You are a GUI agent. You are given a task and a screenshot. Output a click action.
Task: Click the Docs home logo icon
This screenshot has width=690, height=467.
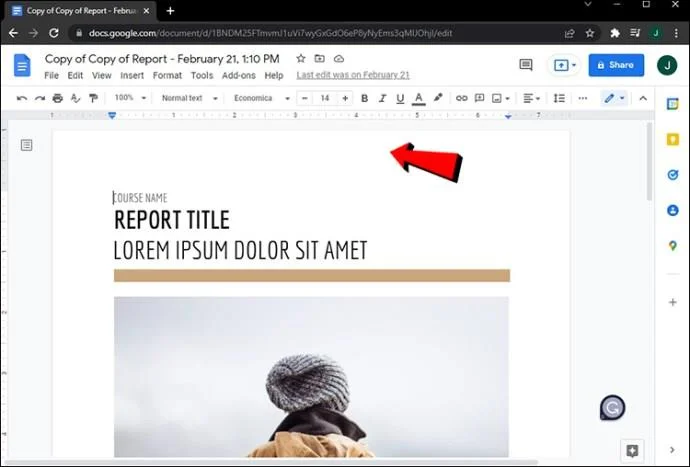[x=22, y=65]
